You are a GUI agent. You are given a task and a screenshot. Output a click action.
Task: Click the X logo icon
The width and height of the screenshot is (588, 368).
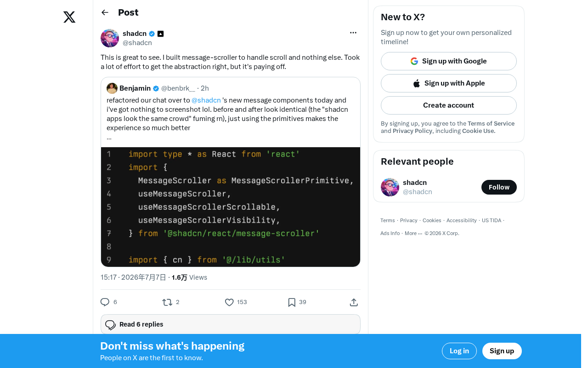pyautogui.click(x=69, y=17)
